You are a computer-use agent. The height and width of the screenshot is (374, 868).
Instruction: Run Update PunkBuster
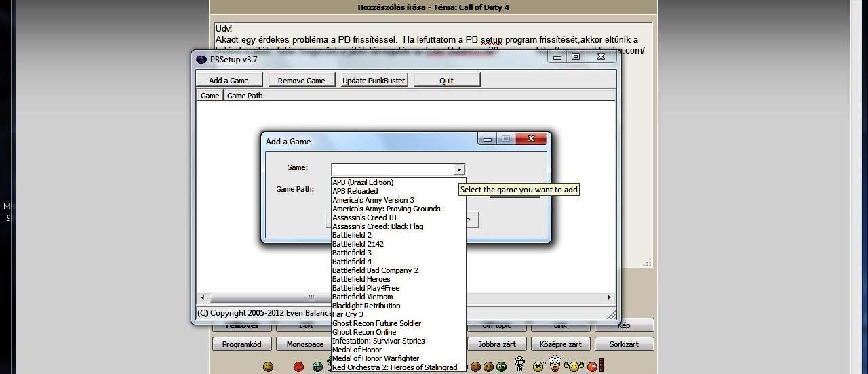374,80
